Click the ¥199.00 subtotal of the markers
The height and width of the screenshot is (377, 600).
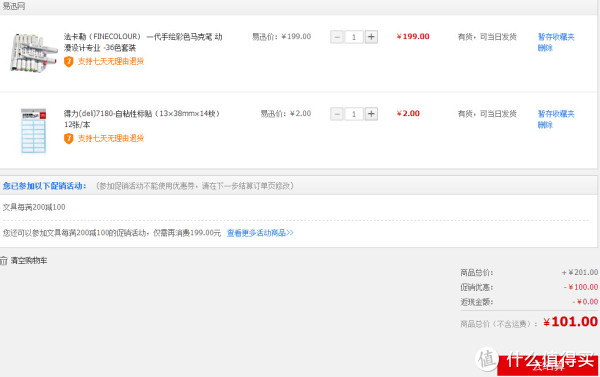413,37
